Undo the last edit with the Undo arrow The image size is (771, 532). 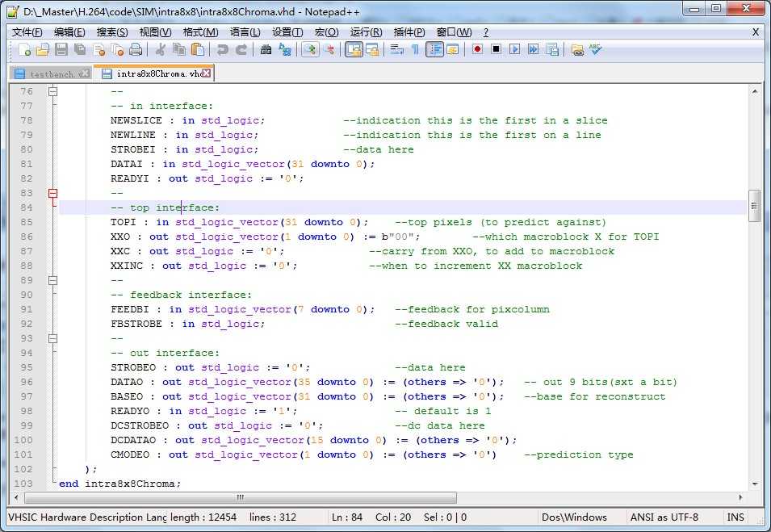pyautogui.click(x=222, y=49)
